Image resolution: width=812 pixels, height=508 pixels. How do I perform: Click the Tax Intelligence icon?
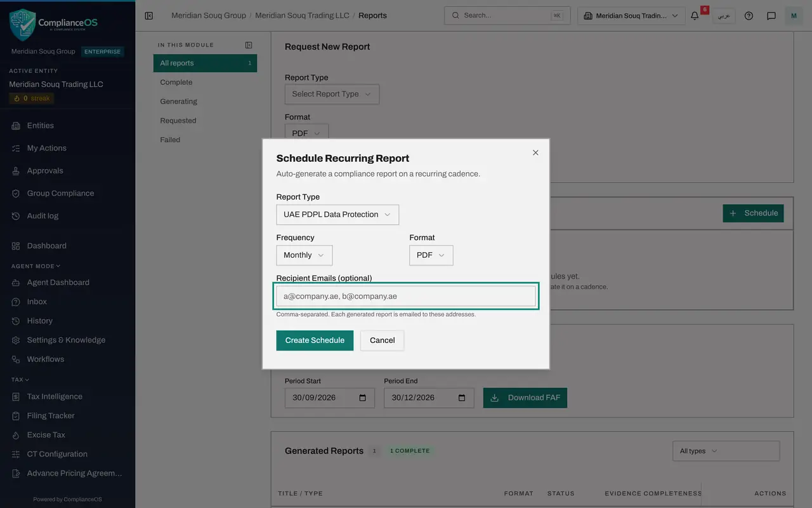pos(16,396)
